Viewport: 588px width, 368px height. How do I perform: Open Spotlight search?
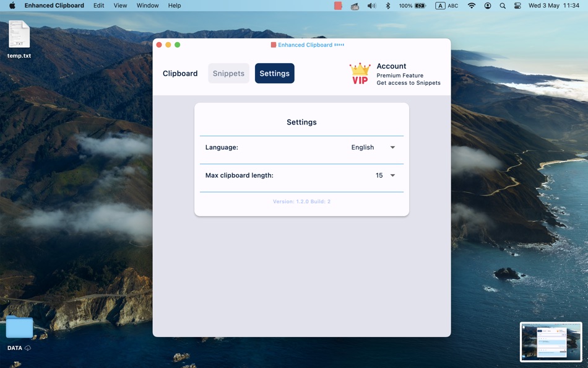pyautogui.click(x=503, y=6)
